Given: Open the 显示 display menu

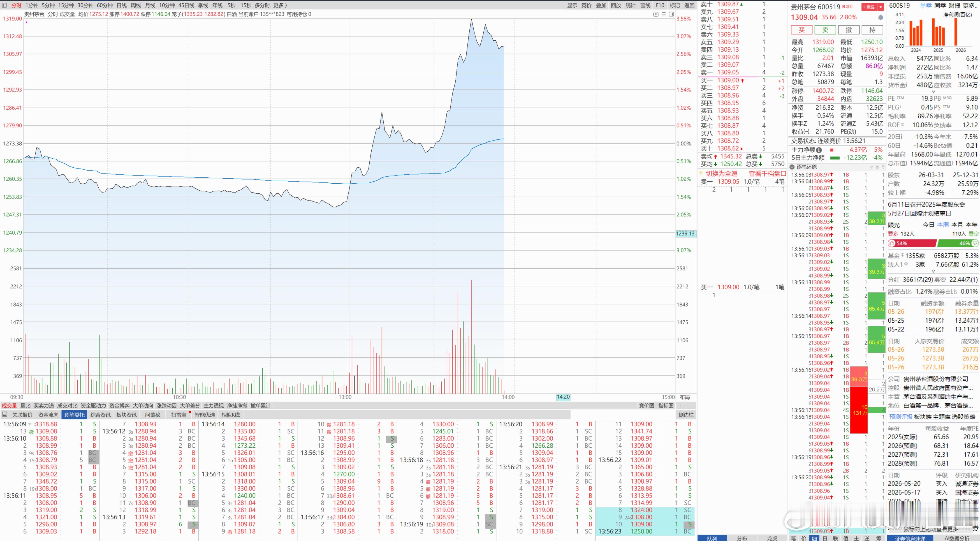Looking at the screenshot, I should [x=572, y=5].
